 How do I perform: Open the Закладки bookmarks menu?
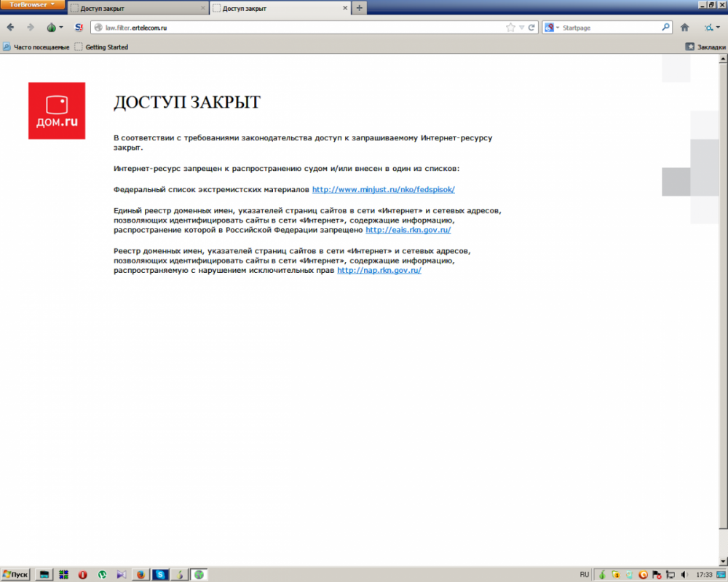705,47
